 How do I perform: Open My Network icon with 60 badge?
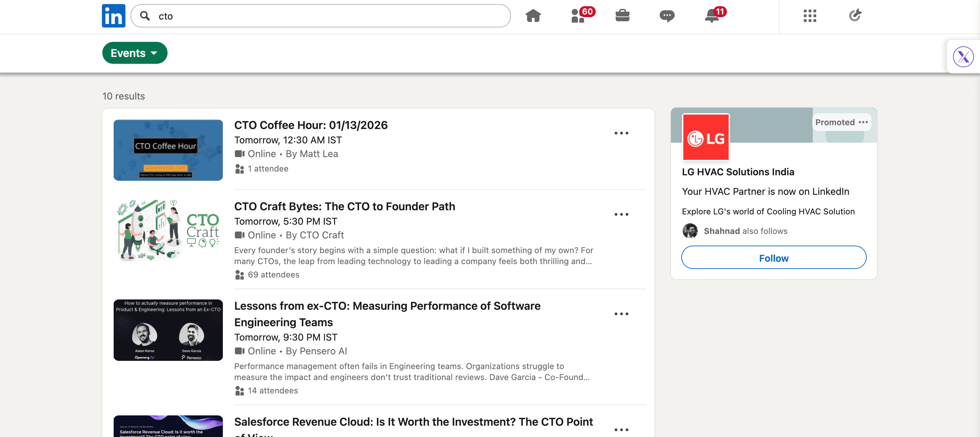[x=579, y=16]
